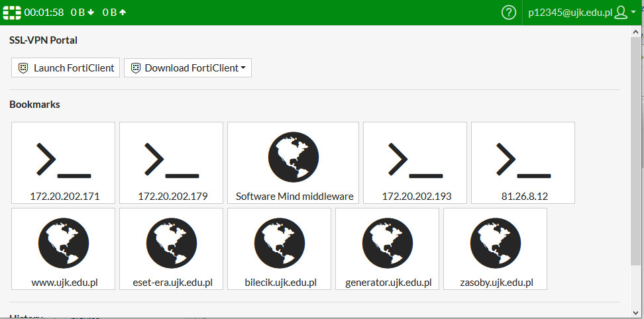The height and width of the screenshot is (319, 644).
Task: Click the download traffic counter indicator
Action: tap(83, 13)
